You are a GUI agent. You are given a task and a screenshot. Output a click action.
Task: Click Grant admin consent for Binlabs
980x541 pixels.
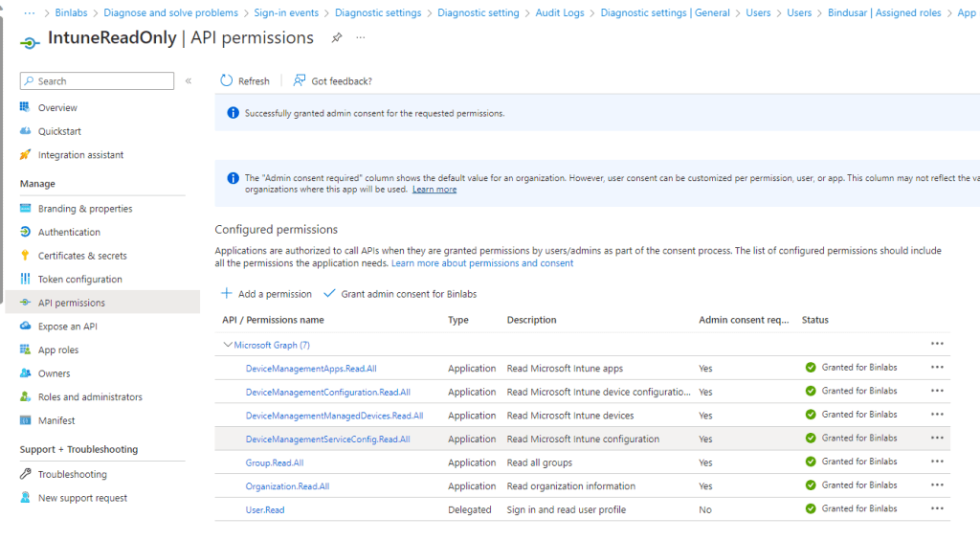point(408,294)
